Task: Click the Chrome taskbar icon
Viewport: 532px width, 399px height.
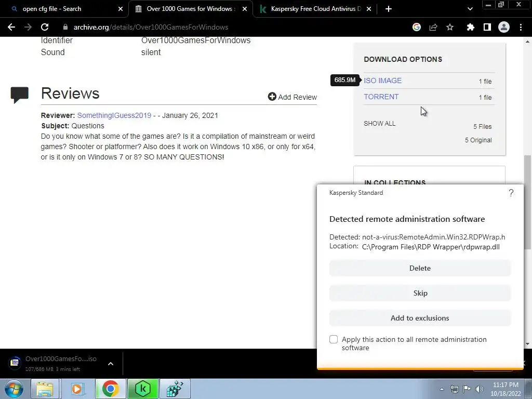Action: point(110,389)
